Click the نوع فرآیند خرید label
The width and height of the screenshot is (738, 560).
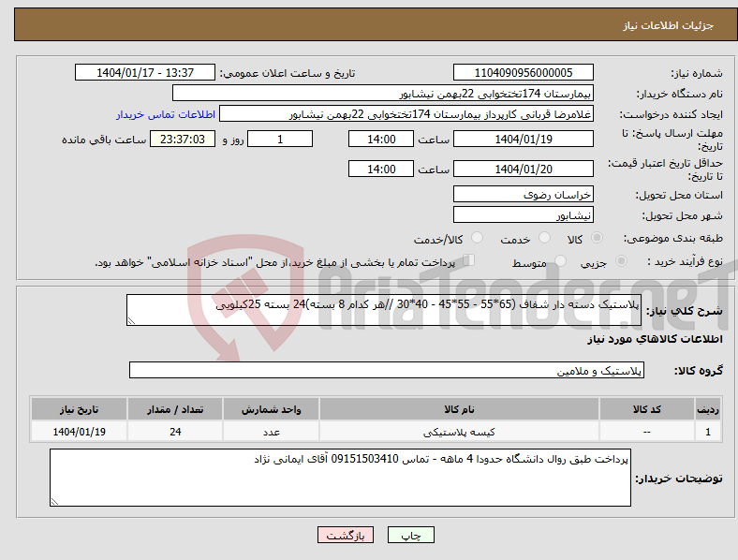point(685,261)
